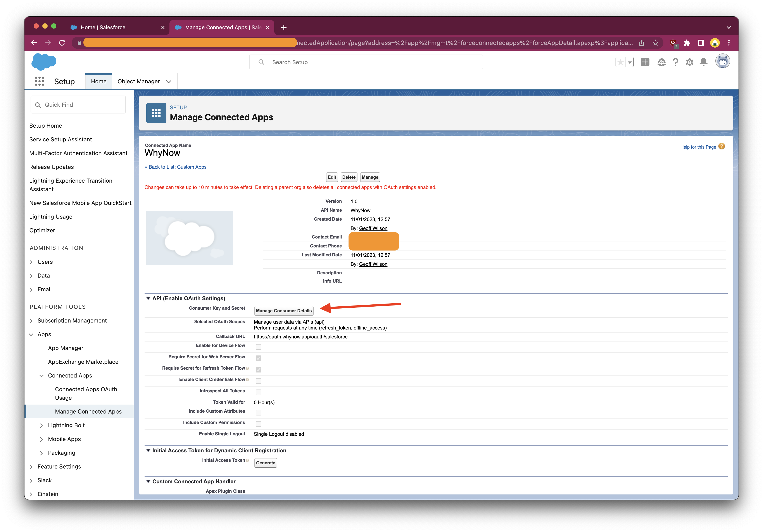Click Manage Consumer Details button

[x=284, y=311]
